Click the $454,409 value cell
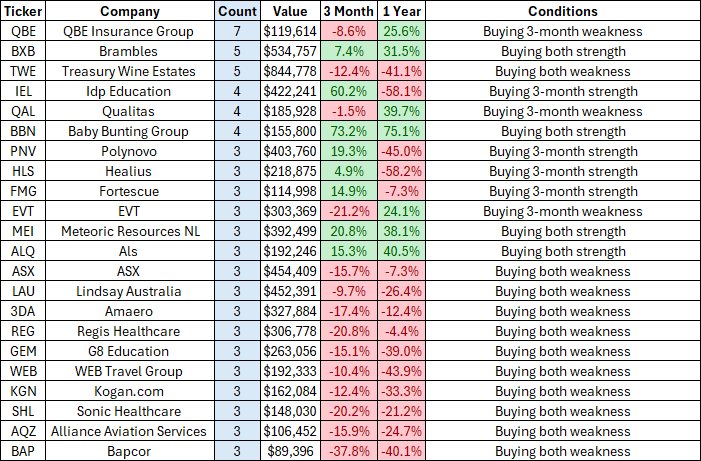 pyautogui.click(x=289, y=271)
